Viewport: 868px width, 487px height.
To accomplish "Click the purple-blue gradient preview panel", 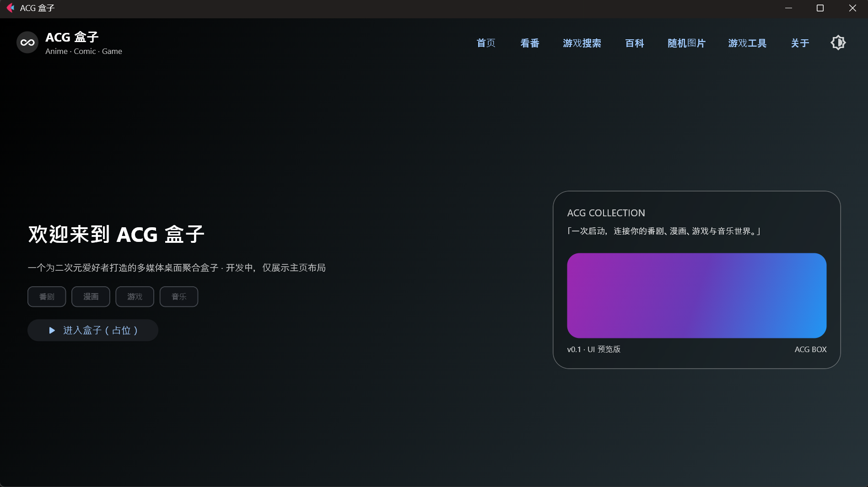I will point(696,296).
